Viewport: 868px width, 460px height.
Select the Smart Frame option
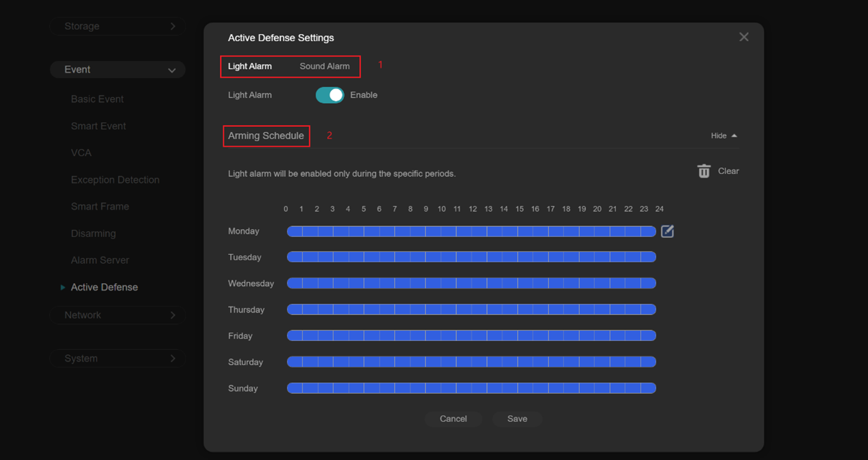pos(100,206)
